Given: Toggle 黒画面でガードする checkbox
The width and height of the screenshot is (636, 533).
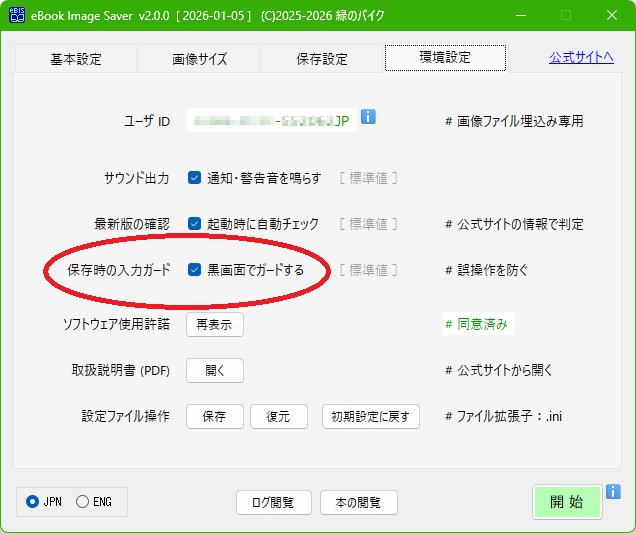Looking at the screenshot, I should click(195, 270).
